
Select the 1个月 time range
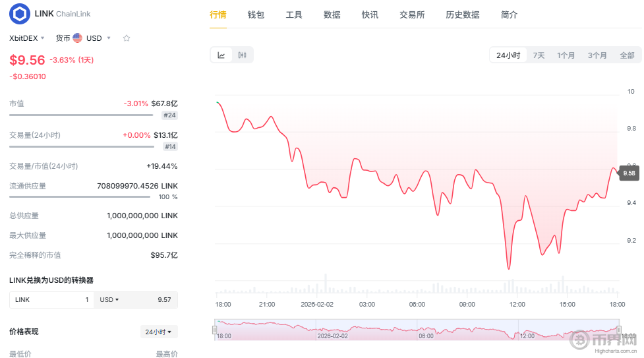pos(566,55)
